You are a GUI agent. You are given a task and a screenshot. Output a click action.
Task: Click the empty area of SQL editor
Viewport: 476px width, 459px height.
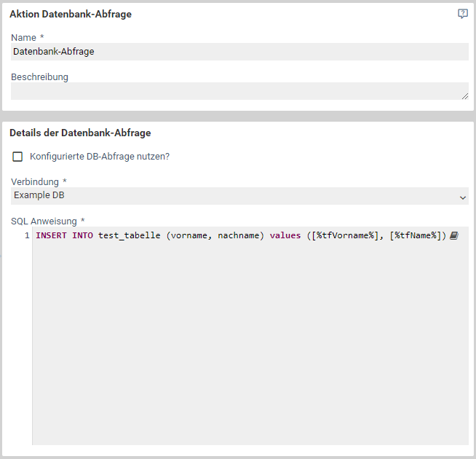pyautogui.click(x=247, y=342)
